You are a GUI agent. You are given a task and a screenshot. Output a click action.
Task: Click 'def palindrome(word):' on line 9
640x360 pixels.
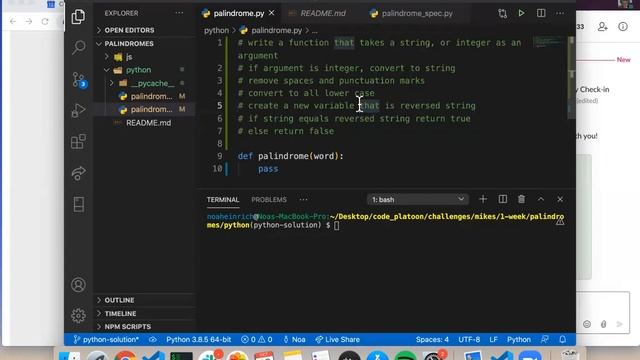[291, 156]
